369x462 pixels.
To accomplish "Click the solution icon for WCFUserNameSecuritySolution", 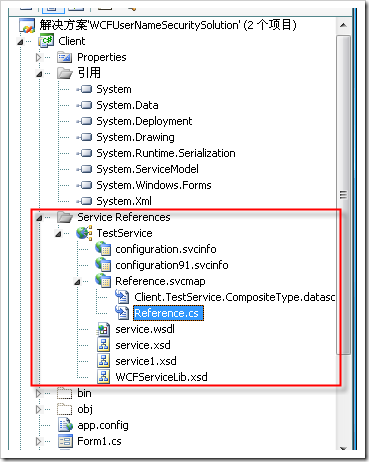I will point(27,26).
